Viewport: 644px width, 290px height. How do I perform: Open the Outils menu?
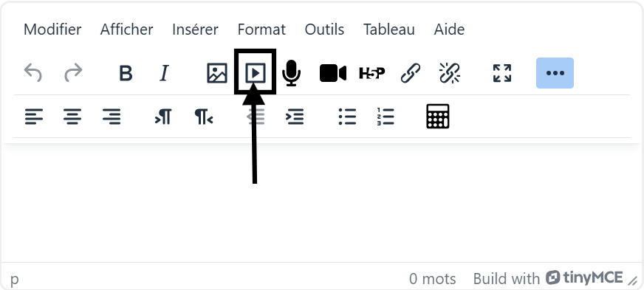(x=324, y=30)
